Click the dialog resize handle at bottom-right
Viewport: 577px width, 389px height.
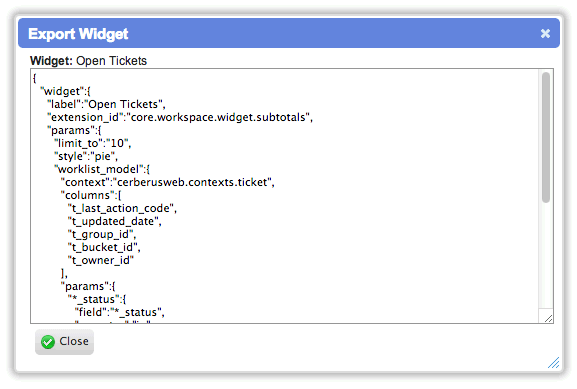pyautogui.click(x=554, y=363)
